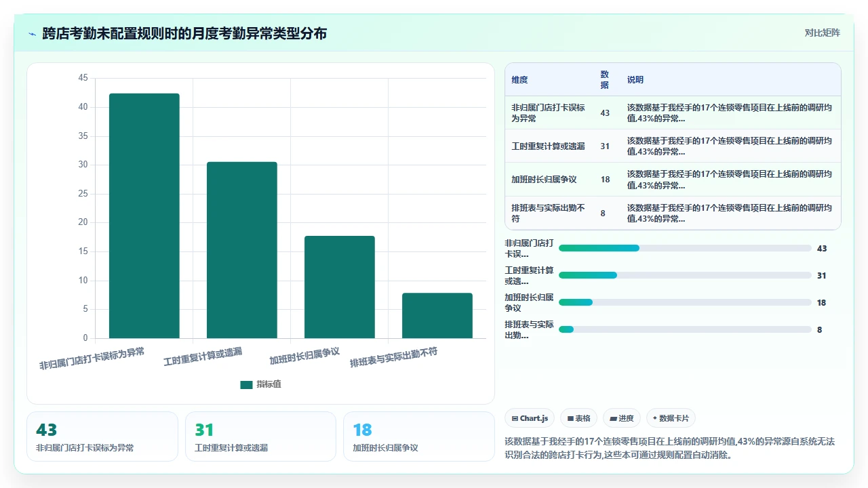Open the 43 非归属门店打卡误标为异常 stat card
The image size is (868, 488).
coord(102,436)
